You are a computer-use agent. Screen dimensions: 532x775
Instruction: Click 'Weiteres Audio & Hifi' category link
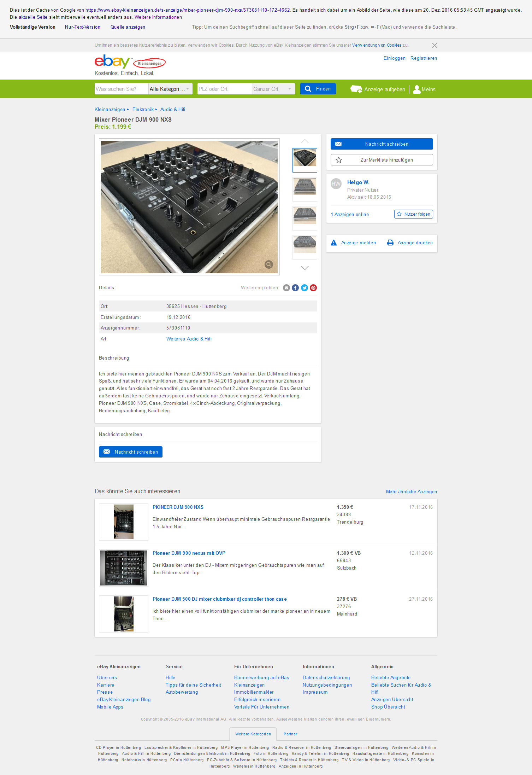[x=189, y=339]
